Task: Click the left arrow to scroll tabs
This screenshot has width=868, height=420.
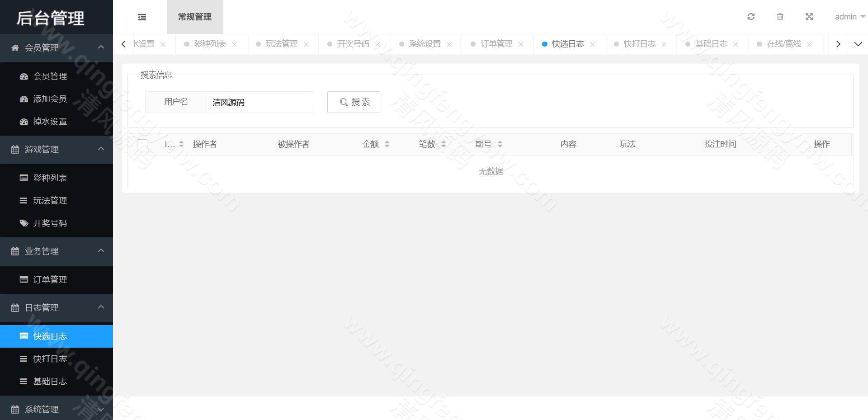Action: pyautogui.click(x=123, y=44)
